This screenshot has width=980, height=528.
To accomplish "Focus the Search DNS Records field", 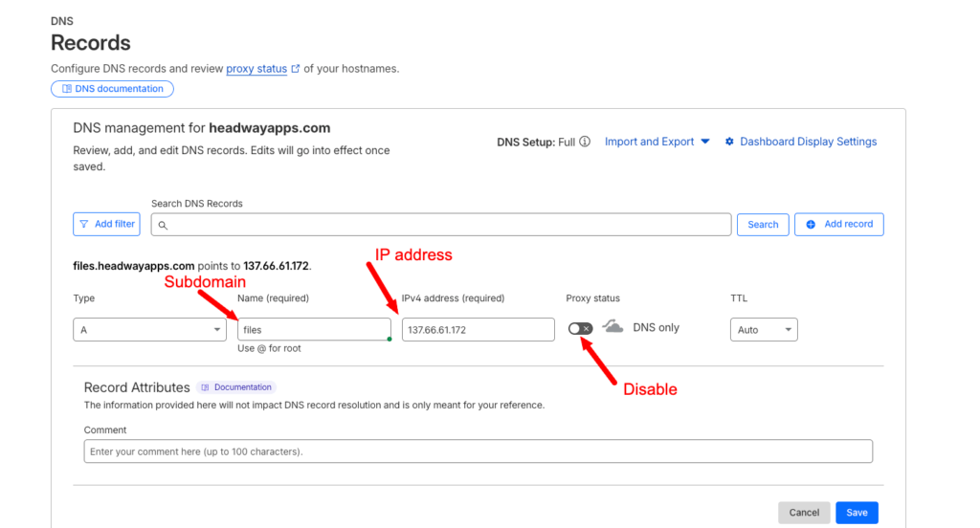I will click(441, 225).
